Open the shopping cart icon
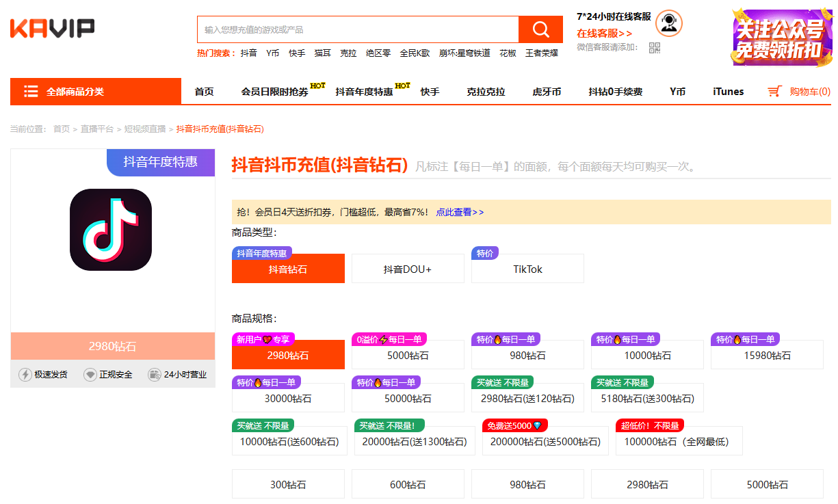Screen dimensions: 838x504 [774, 92]
